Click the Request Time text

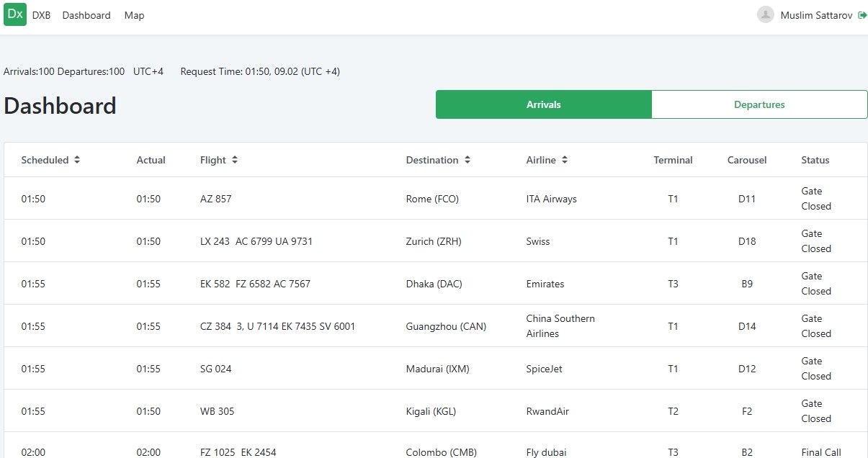tap(260, 71)
